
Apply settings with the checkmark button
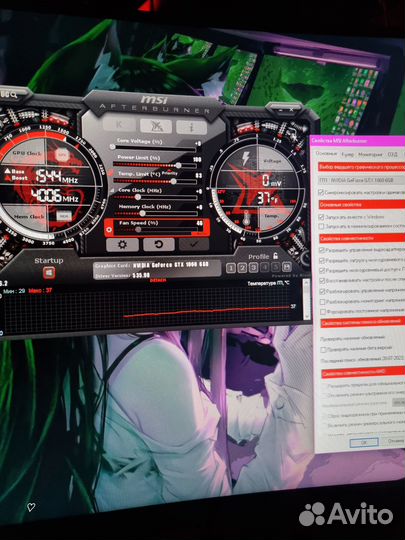point(194,244)
